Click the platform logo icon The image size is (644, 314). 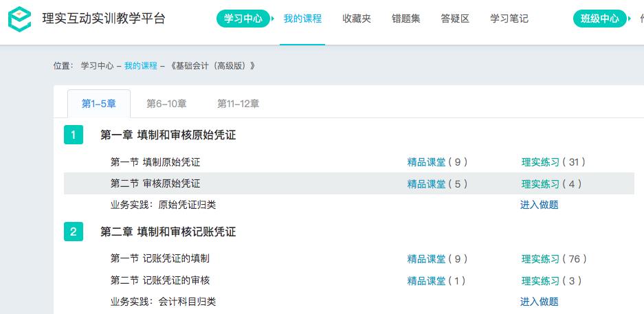pyautogui.click(x=20, y=19)
